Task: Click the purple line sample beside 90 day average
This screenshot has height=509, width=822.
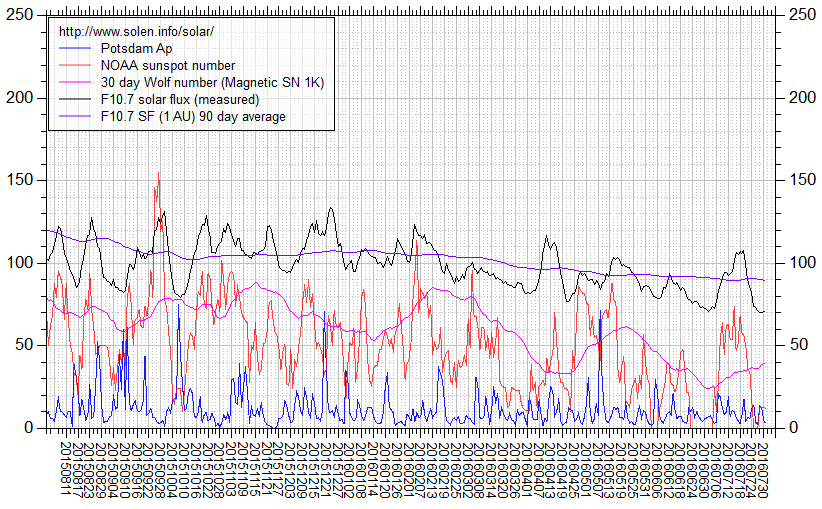Action: [x=75, y=116]
